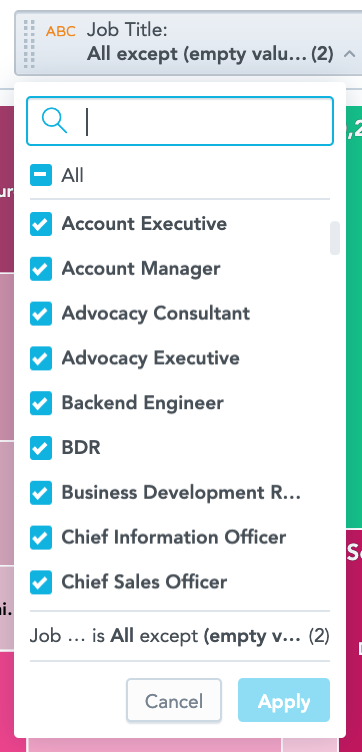Focus the filter search input field
This screenshot has height=752, width=362.
(x=180, y=121)
